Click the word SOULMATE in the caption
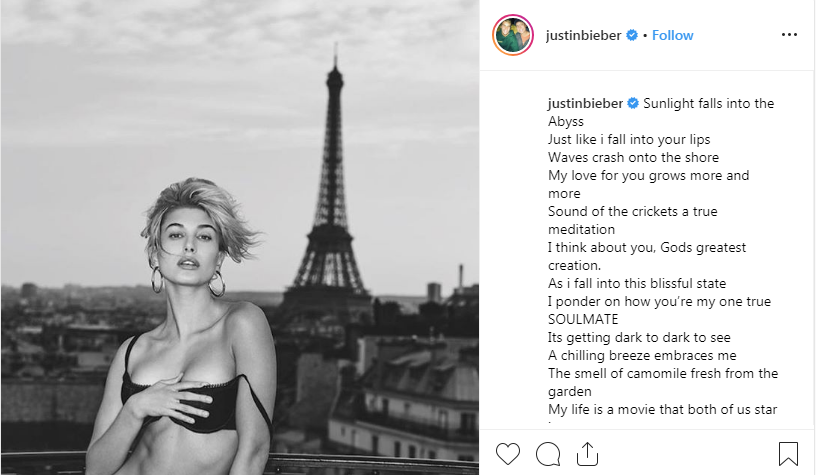 583,319
